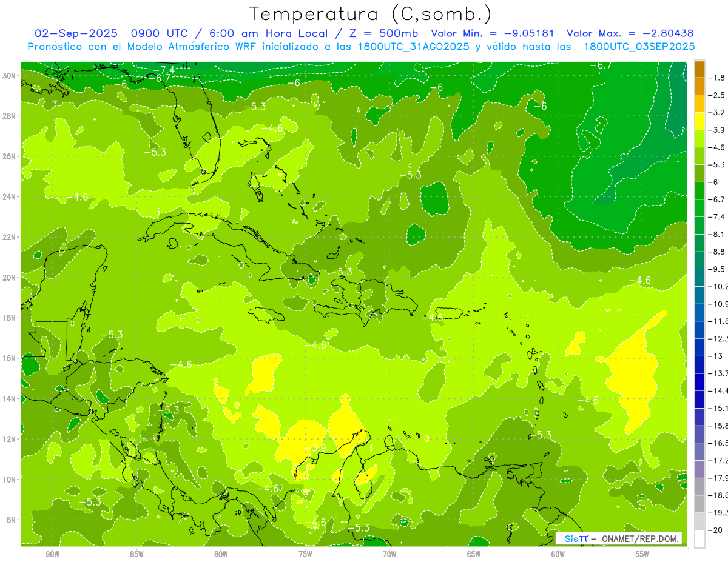Click the purple swatch between -17.2 and -17.9
Screen dimensions: 728x562
pyautogui.click(x=699, y=469)
